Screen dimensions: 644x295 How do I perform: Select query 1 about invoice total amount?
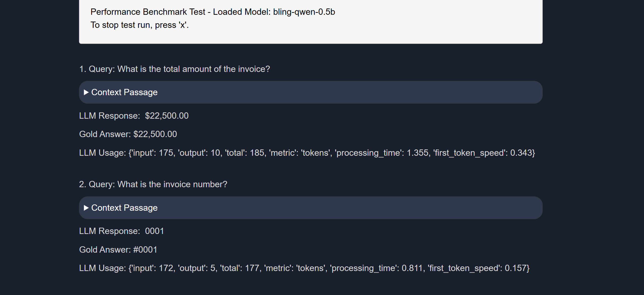pos(174,69)
